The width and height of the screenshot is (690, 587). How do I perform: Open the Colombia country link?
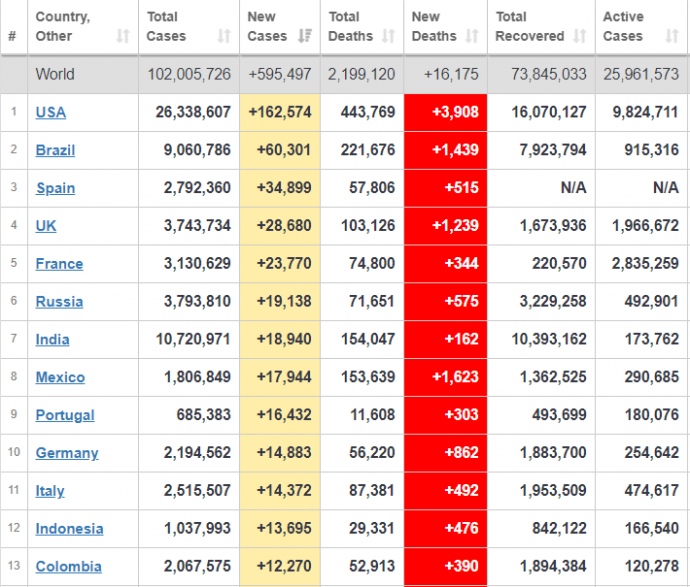68,567
